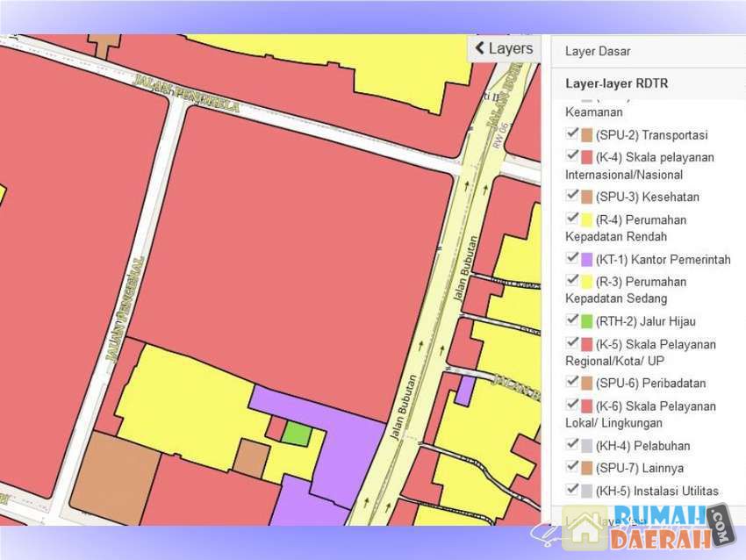Disable the (RTH-2) Jalur Hijau layer checkbox
This screenshot has height=560, width=746.
(x=572, y=320)
